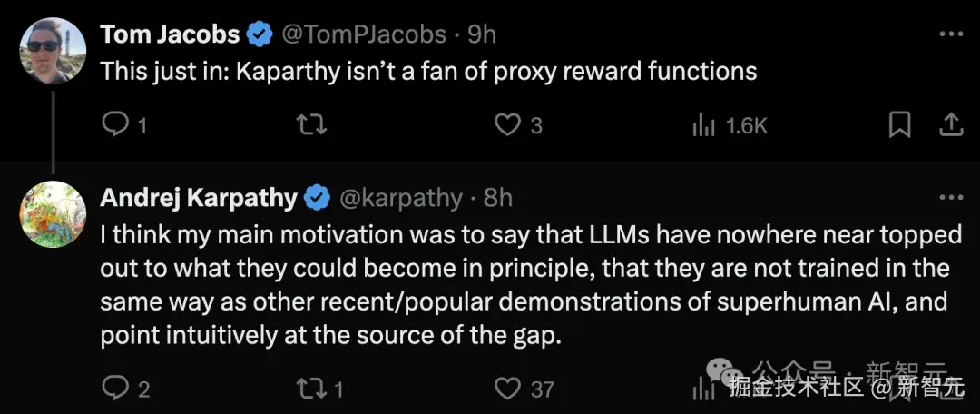
Task: Open Andrej Karpathy's profile avatar
Action: click(52, 214)
